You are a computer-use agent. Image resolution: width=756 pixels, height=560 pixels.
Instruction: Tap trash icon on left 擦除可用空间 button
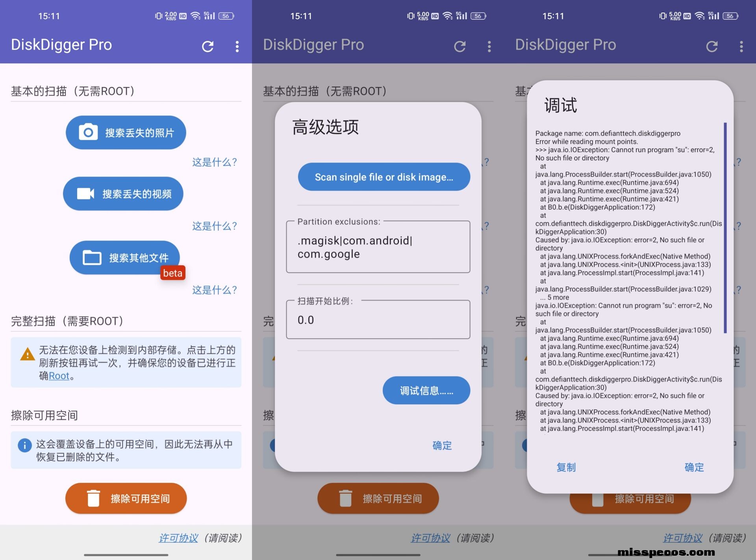click(93, 498)
